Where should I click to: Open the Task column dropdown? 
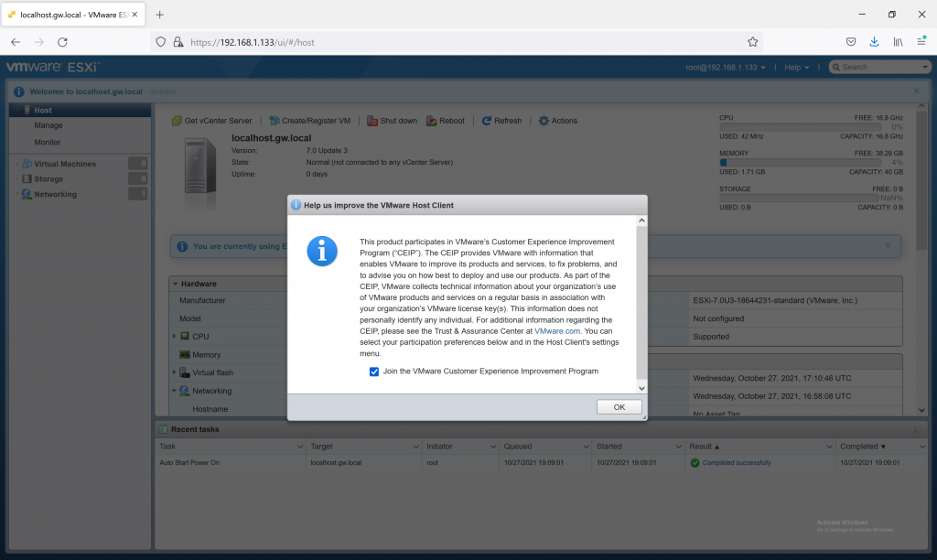[300, 447]
